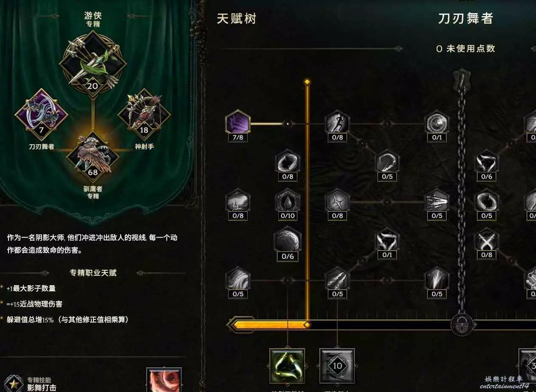Click the padlock on the chain
This screenshot has height=392, width=536.
462,325
